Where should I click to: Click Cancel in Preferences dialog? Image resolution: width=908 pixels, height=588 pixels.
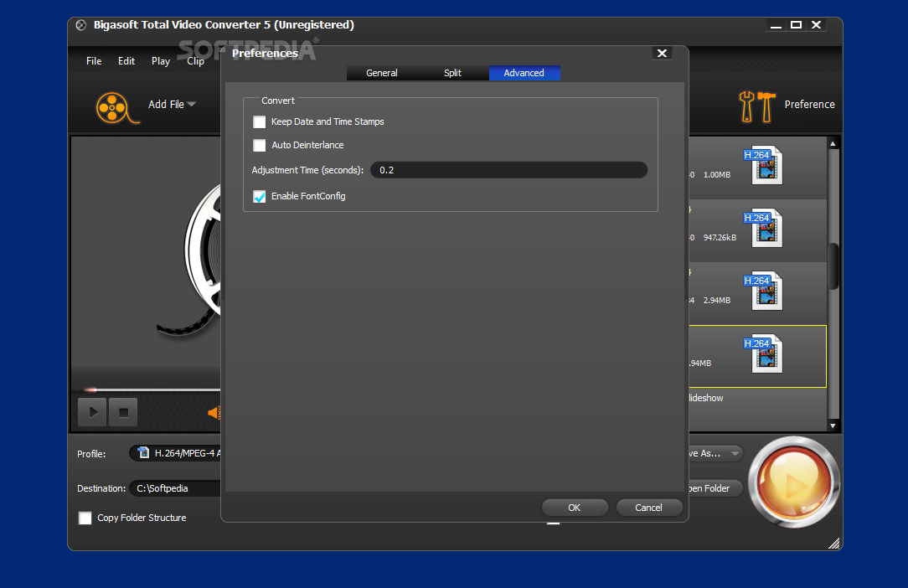coord(648,508)
